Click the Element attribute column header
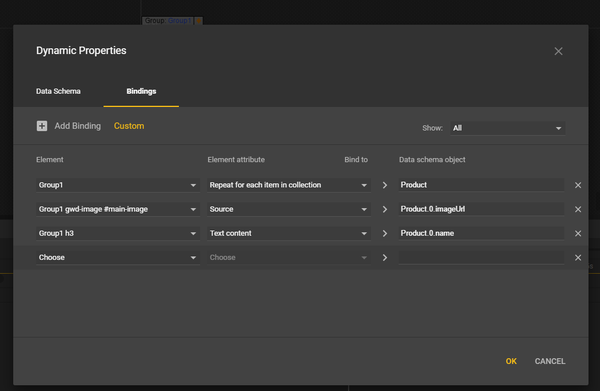Screen dimensions: 600x391 236,160
